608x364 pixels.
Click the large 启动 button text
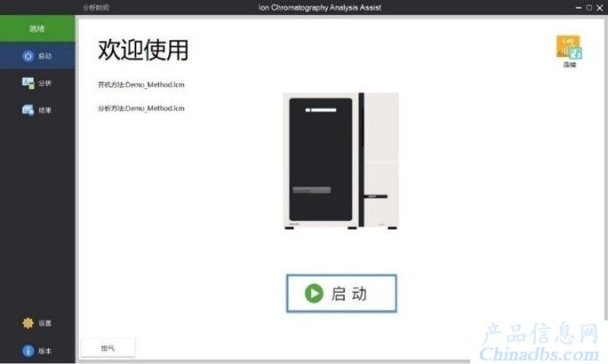pos(349,294)
